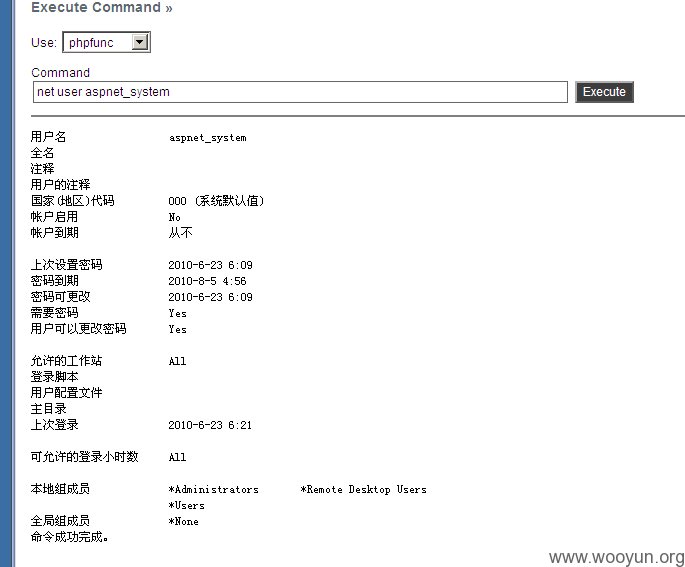Viewport: 685px width, 567px height.
Task: Select the username value aspnet_system in output
Action: point(208,138)
